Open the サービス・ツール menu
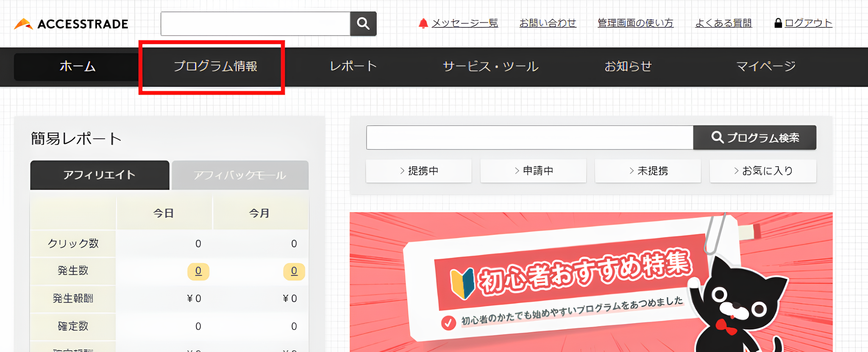Screen dimensions: 868x352 pyautogui.click(x=490, y=67)
